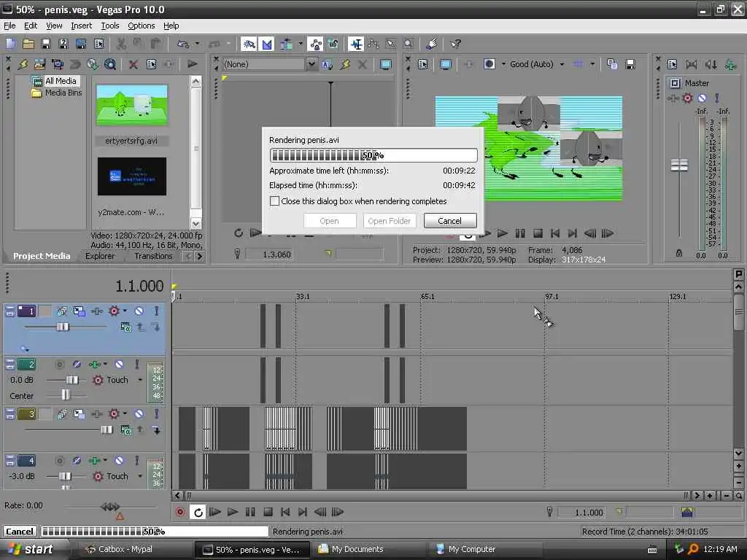Select the Zoom Edit tool magnifier icon
The height and width of the screenshot is (560, 747).
[409, 44]
